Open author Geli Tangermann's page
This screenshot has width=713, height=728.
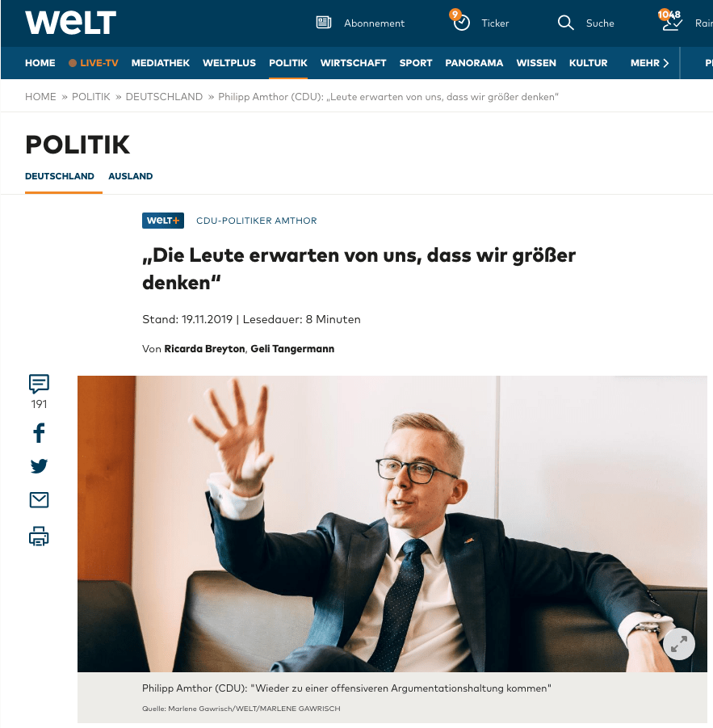tap(292, 349)
